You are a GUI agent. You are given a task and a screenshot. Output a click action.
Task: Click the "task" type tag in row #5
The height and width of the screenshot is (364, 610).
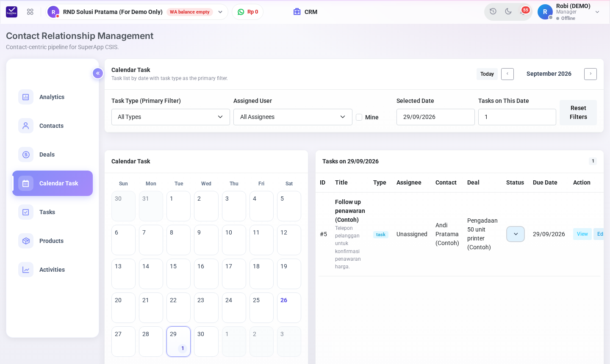pos(381,234)
